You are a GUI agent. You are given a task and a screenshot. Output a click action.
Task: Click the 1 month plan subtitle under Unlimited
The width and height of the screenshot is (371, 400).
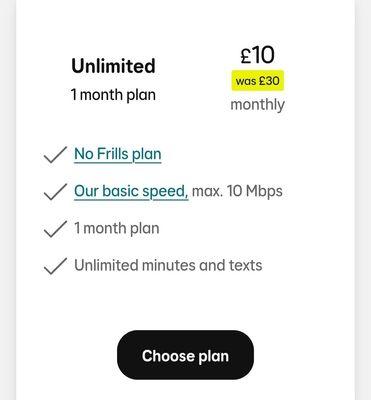click(113, 95)
